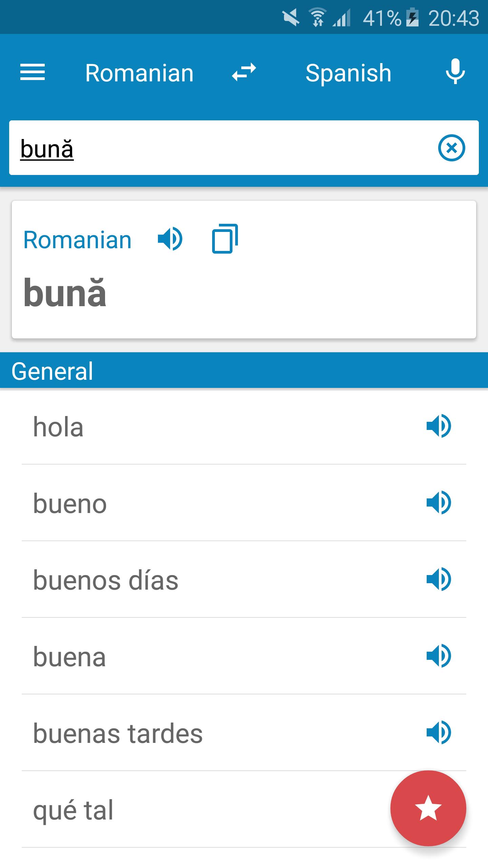Open the hamburger navigation menu
Screen dimensions: 488x868
[33, 73]
